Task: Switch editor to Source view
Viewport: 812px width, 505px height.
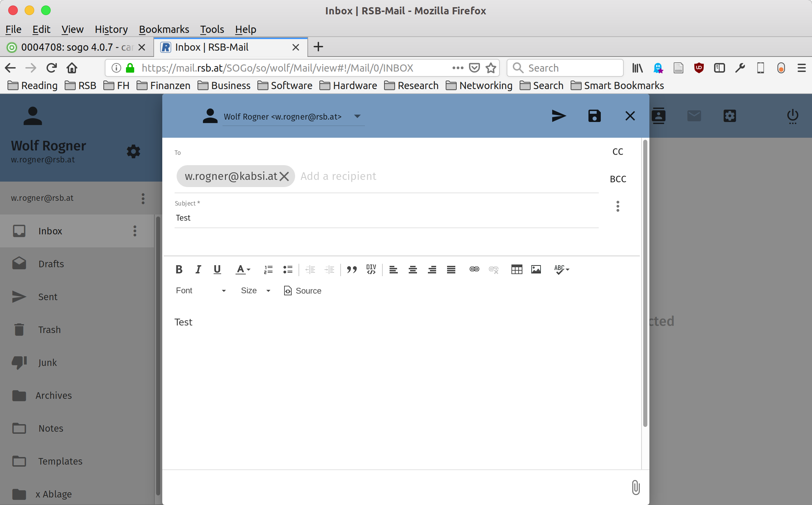Action: click(303, 291)
